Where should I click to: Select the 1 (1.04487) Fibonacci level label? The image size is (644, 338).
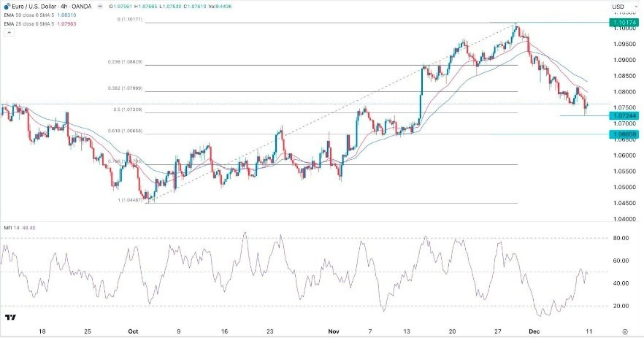click(130, 200)
